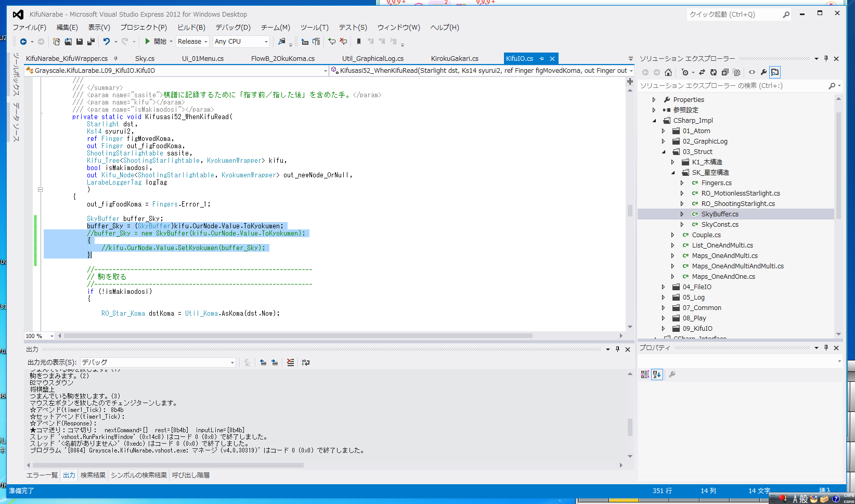Switch to the Sky.cs tab
The width and height of the screenshot is (855, 504).
click(x=145, y=59)
